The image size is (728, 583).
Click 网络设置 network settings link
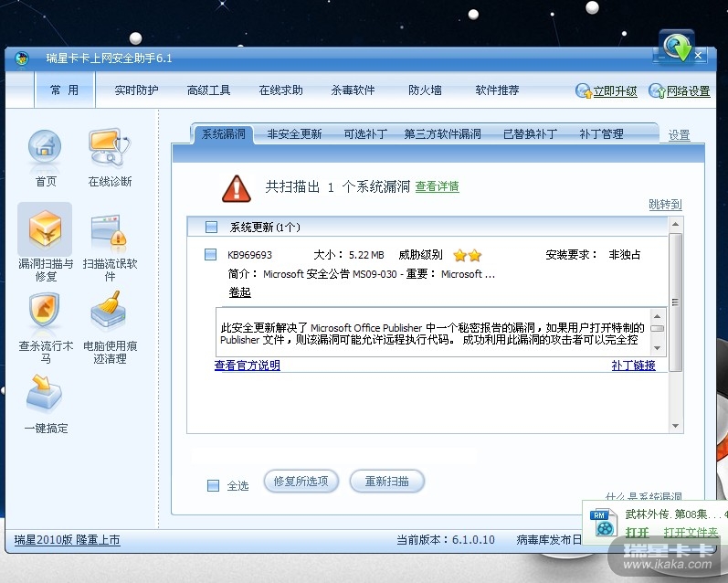coord(689,91)
